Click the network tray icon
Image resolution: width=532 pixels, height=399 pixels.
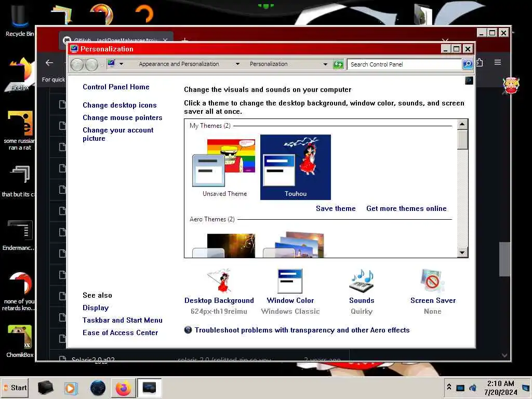coord(460,388)
